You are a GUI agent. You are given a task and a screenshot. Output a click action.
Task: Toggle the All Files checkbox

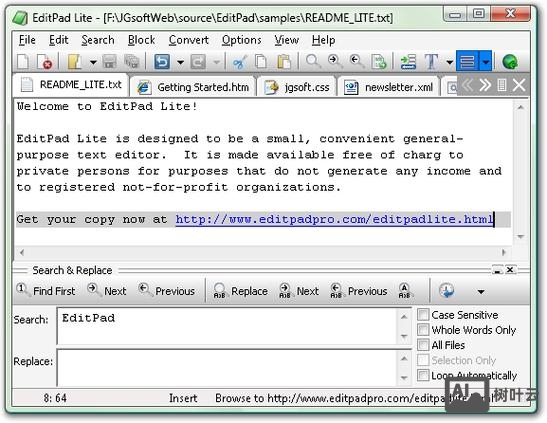(423, 345)
